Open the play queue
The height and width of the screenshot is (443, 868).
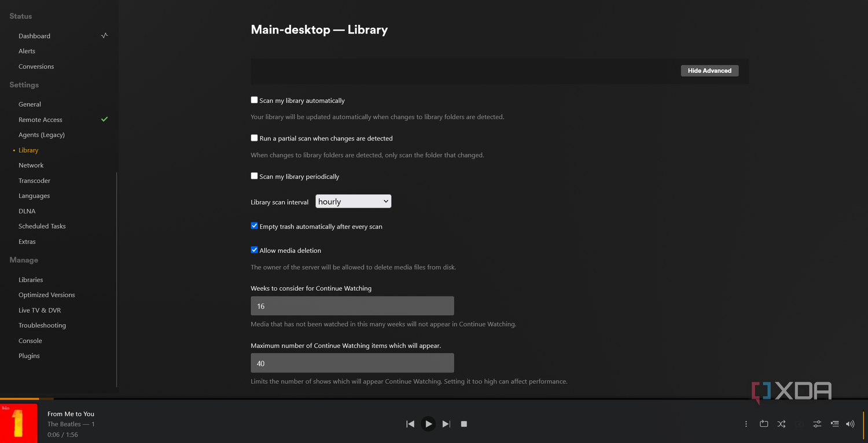[x=834, y=424]
